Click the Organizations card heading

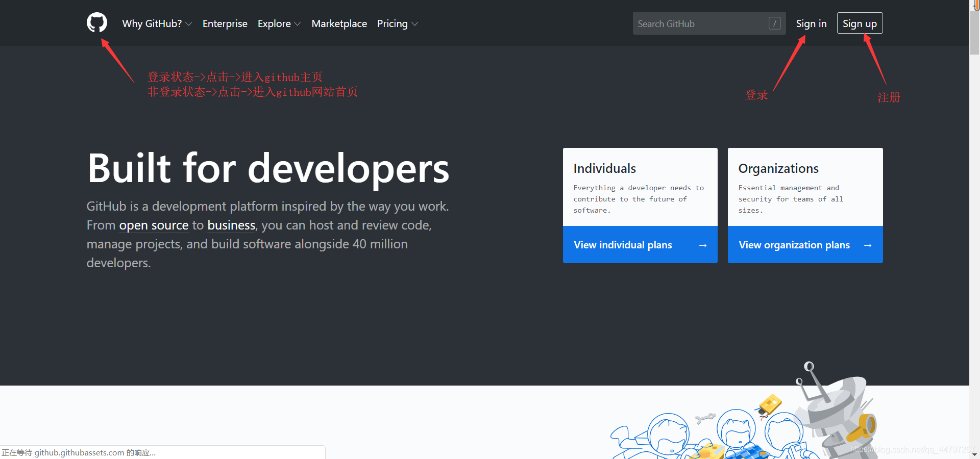778,168
